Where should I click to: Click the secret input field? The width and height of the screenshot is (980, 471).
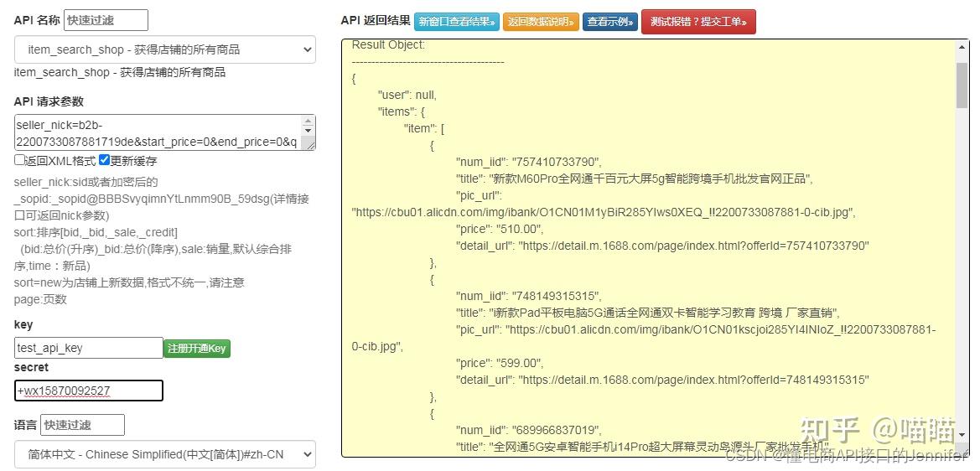coord(89,391)
